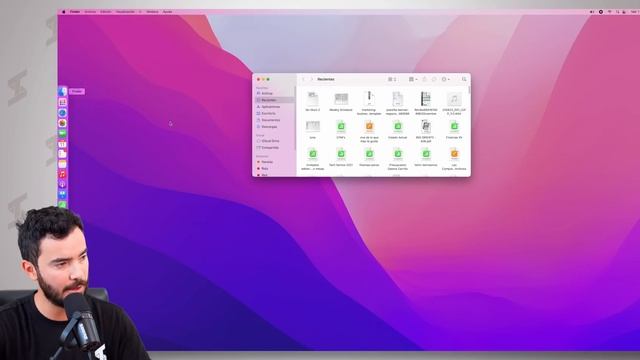Select Compartido in the Finder sidebar
Image resolution: width=640 pixels, height=360 pixels.
coord(274,147)
